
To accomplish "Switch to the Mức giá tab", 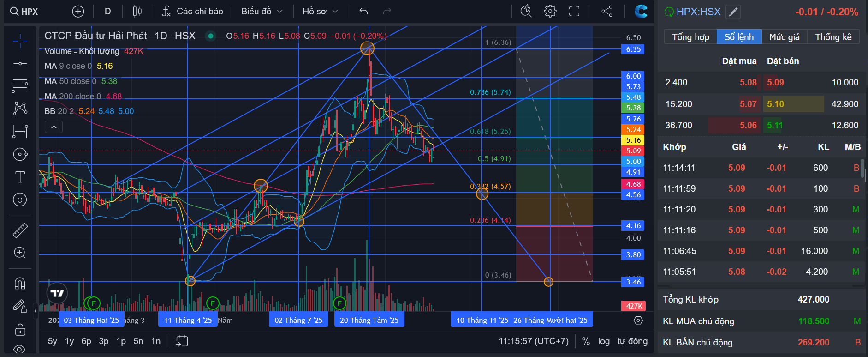I will coord(784,37).
